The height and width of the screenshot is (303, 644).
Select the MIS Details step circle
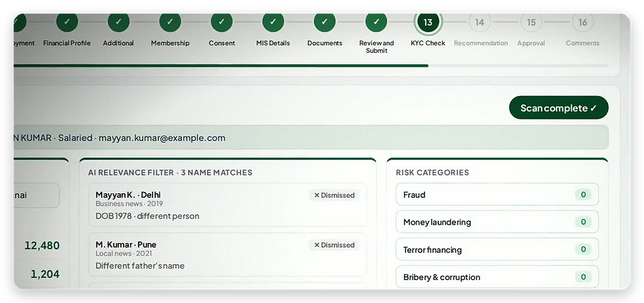tap(273, 22)
